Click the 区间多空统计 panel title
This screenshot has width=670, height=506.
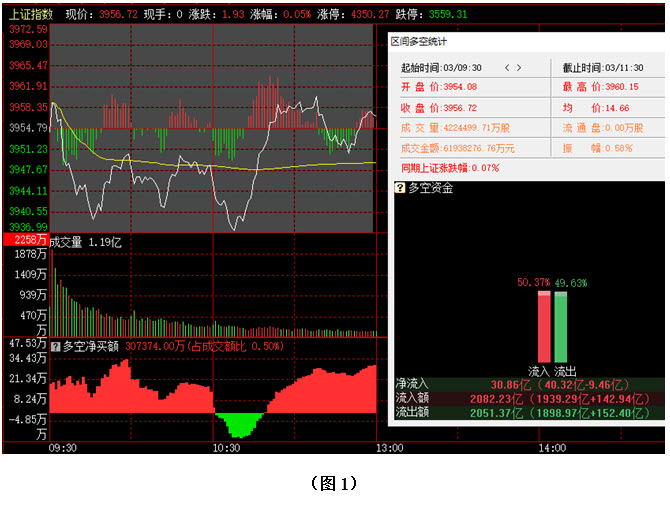(419, 42)
